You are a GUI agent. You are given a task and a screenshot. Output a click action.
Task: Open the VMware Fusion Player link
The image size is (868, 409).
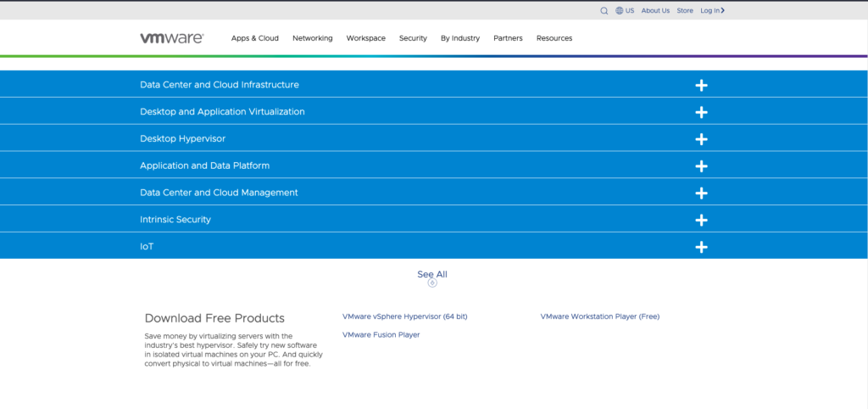[x=381, y=334]
